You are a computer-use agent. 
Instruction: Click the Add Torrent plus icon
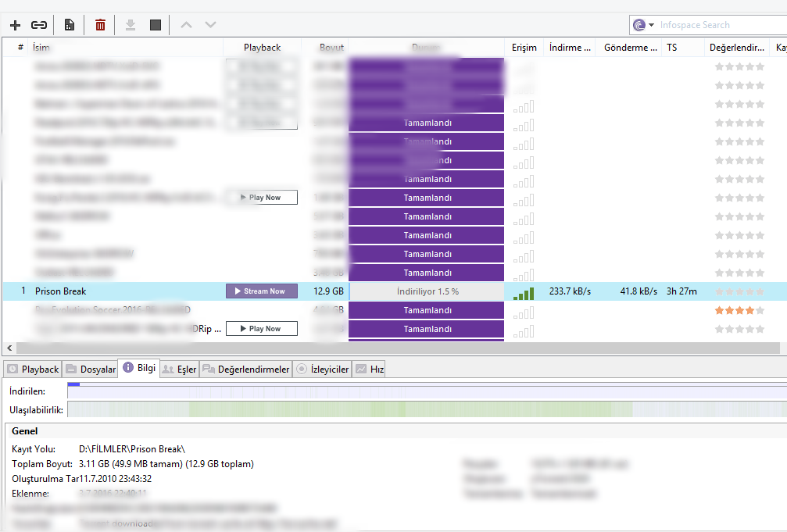[x=15, y=24]
